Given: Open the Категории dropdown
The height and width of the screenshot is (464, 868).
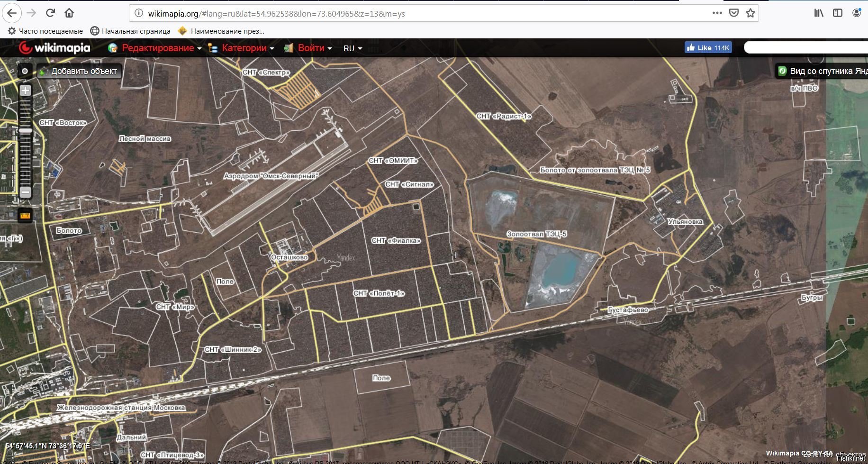Looking at the screenshot, I should point(244,48).
